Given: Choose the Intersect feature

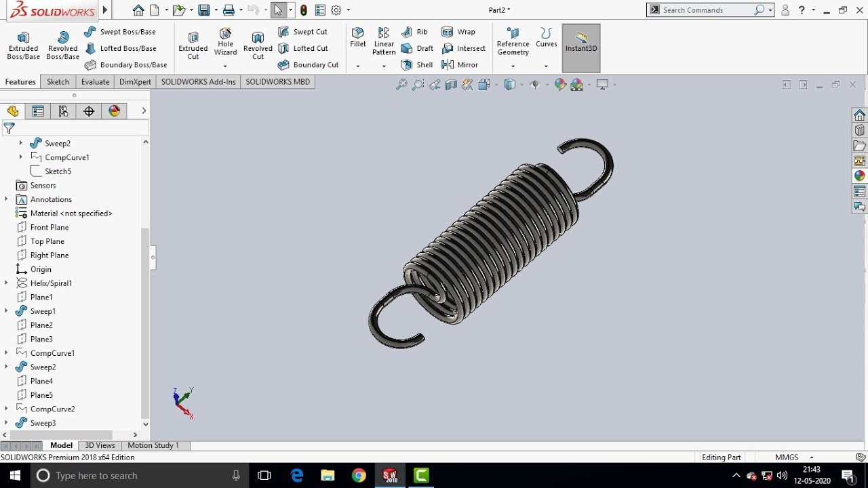Looking at the screenshot, I should click(463, 48).
